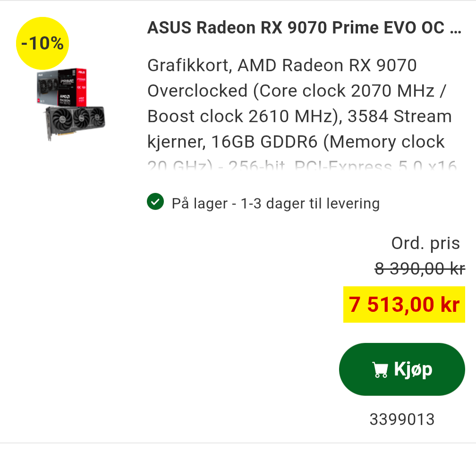The height and width of the screenshot is (451, 476).
Task: Click the Grafikkort, AMD Radeon RX 9070 line
Action: click(282, 66)
